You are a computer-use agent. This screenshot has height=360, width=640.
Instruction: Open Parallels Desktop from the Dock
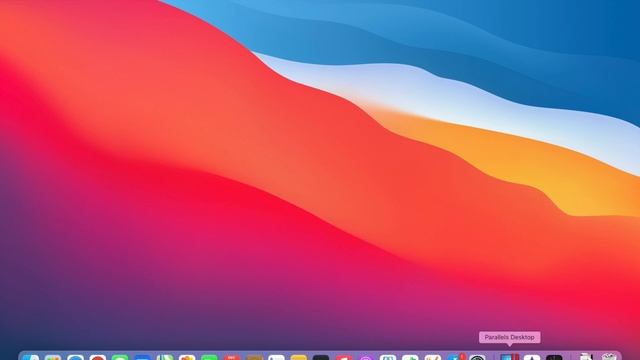(x=509, y=357)
